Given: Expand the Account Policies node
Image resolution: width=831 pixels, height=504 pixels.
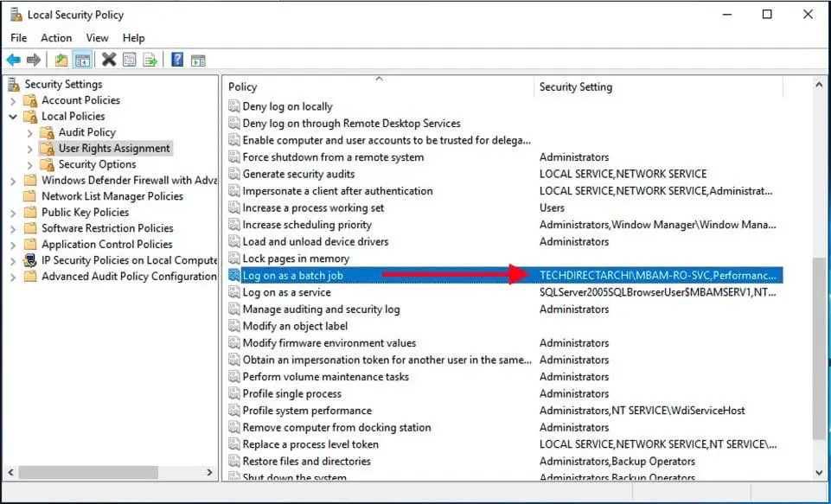Looking at the screenshot, I should (x=13, y=100).
